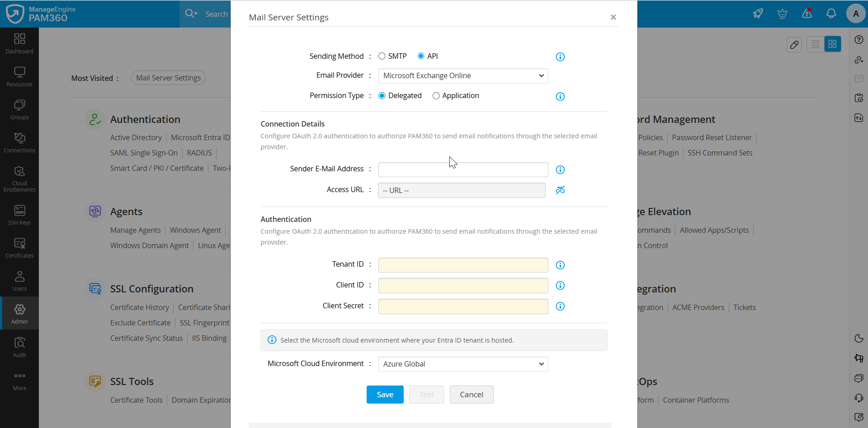Viewport: 868px width, 428px height.
Task: Open Certificate History link
Action: [140, 307]
